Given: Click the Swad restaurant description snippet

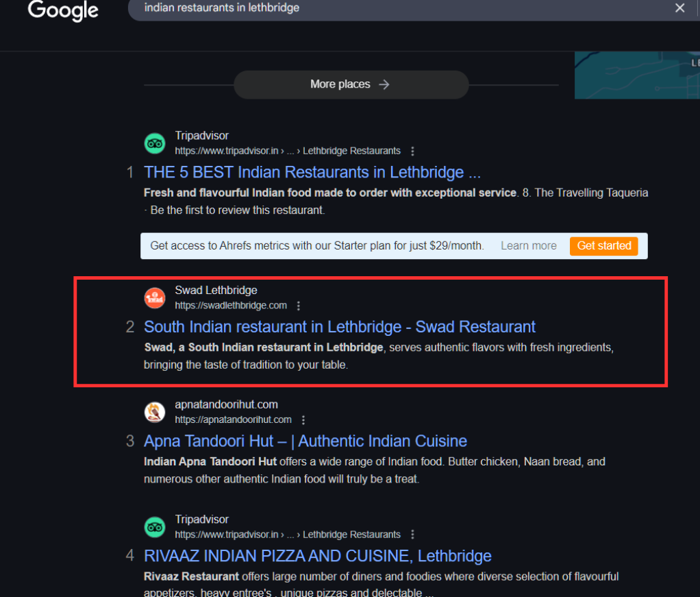Looking at the screenshot, I should point(379,356).
